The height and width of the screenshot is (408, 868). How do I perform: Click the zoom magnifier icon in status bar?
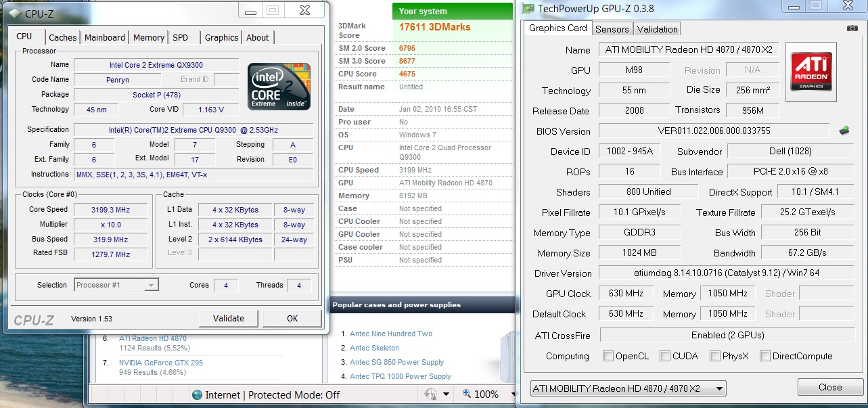[467, 394]
